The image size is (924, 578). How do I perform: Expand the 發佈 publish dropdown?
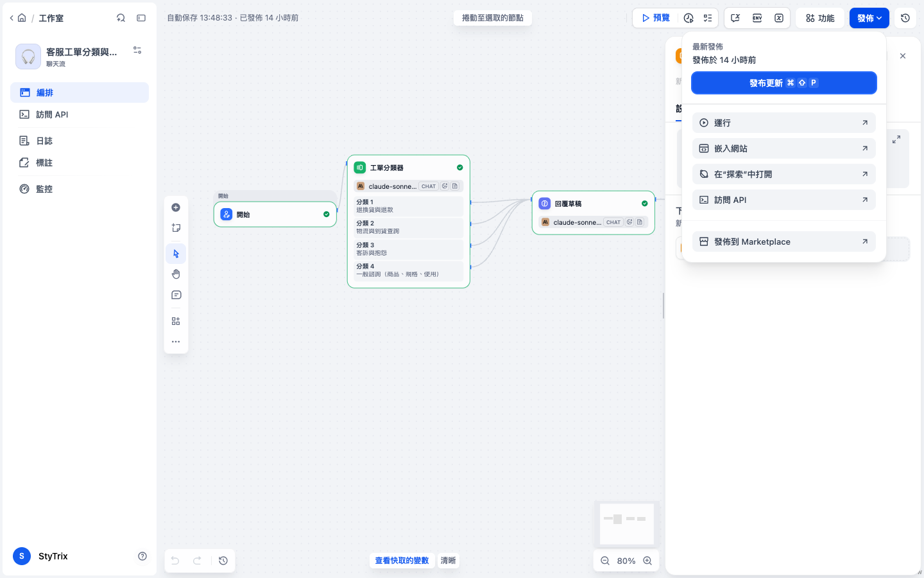869,18
